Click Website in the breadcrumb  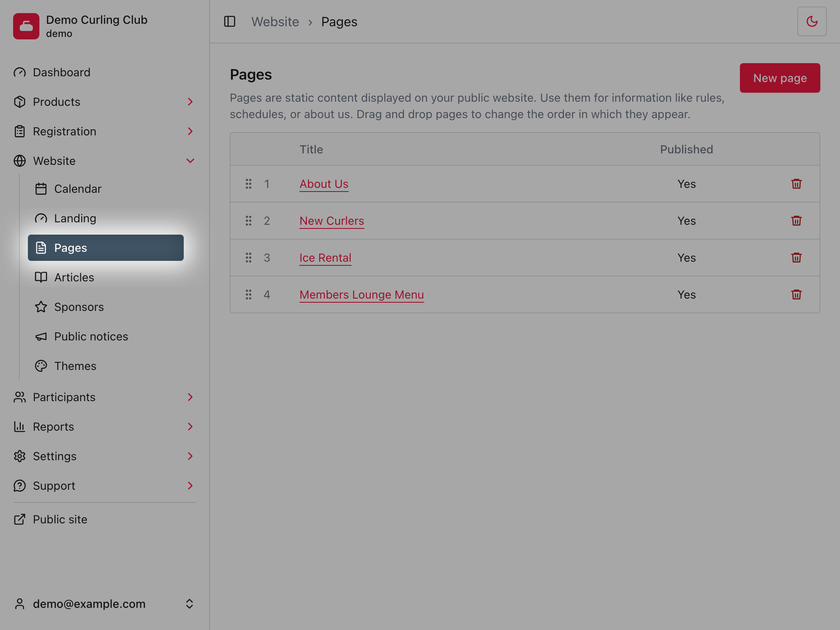[x=275, y=21]
